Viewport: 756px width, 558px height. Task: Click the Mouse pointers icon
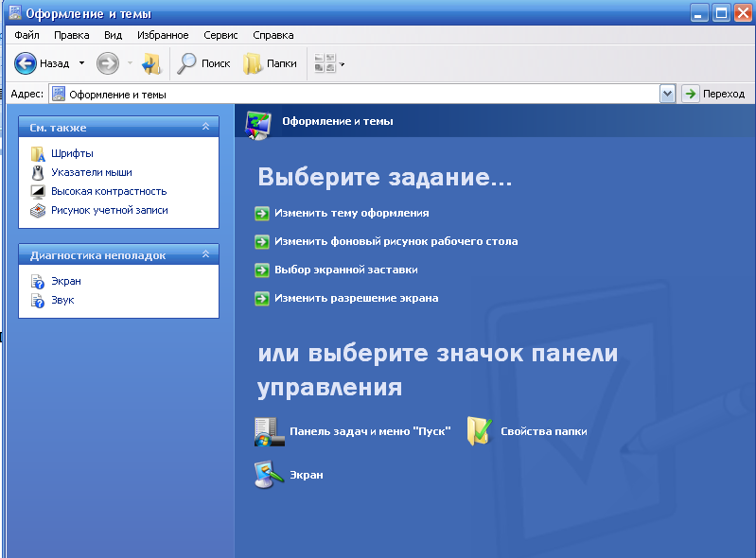38,172
